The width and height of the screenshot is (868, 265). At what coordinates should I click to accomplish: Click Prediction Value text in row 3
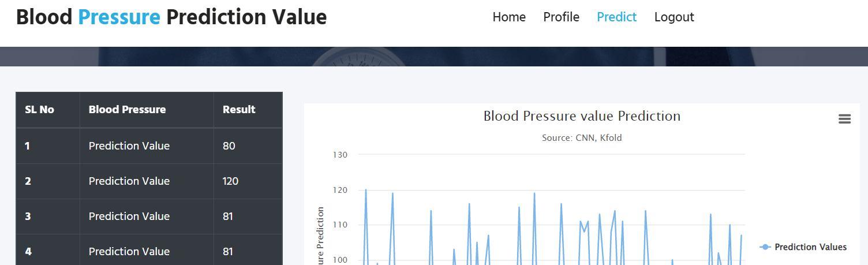129,217
